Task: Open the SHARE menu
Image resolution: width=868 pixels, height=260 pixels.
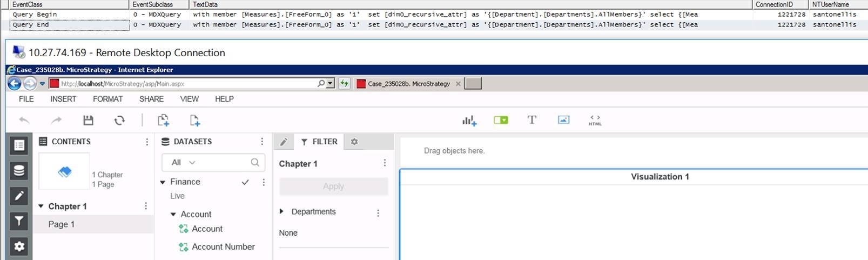Action: (151, 99)
